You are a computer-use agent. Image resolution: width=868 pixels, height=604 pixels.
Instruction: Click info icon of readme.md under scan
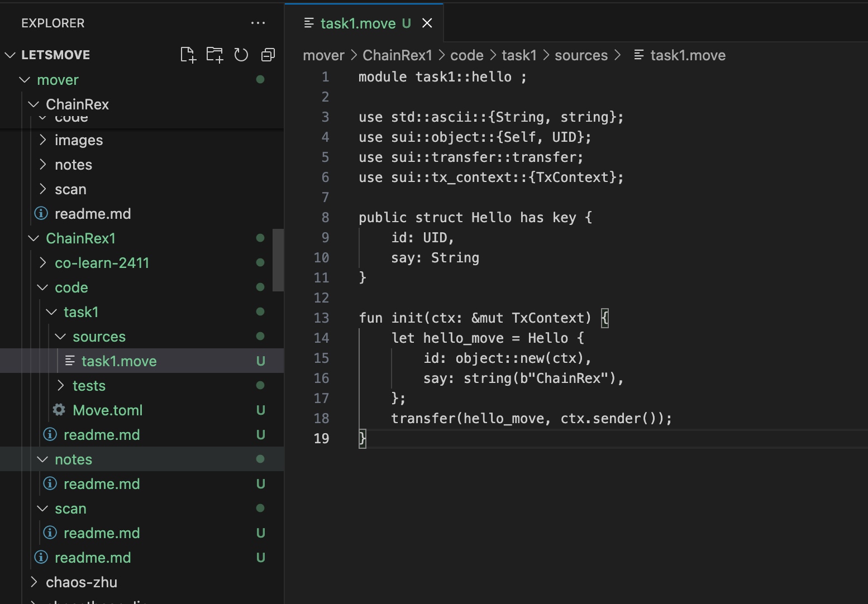pos(50,533)
